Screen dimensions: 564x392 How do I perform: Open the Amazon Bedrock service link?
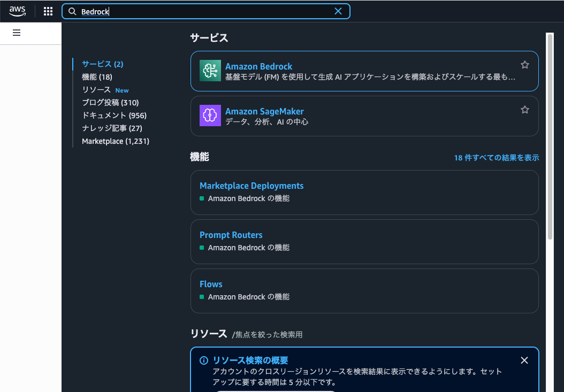pyautogui.click(x=258, y=66)
